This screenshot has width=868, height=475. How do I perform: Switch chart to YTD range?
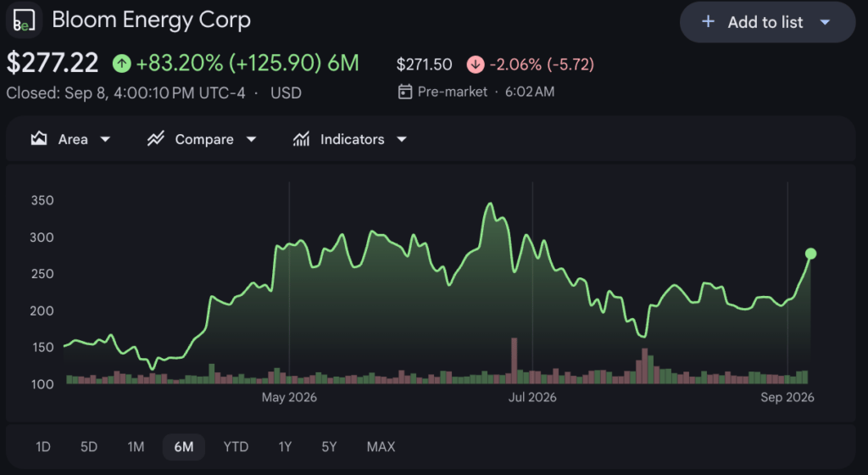[236, 447]
